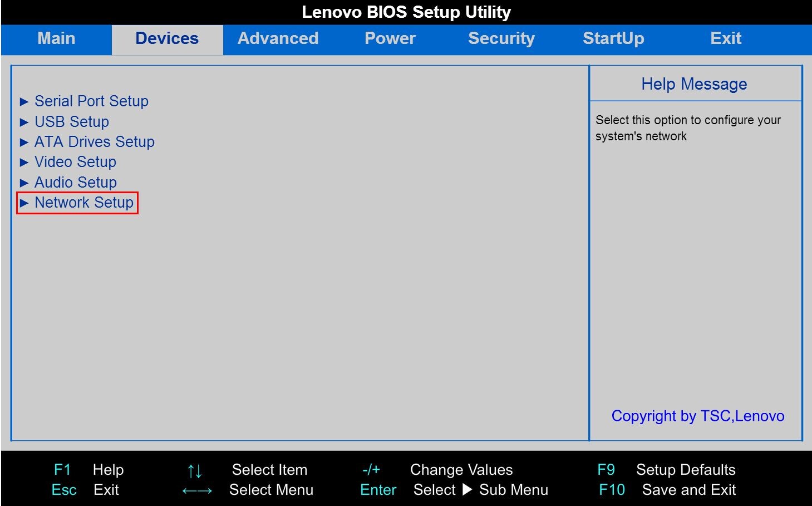Image resolution: width=812 pixels, height=506 pixels.
Task: Expand arrow beside USB Setup
Action: [24, 122]
